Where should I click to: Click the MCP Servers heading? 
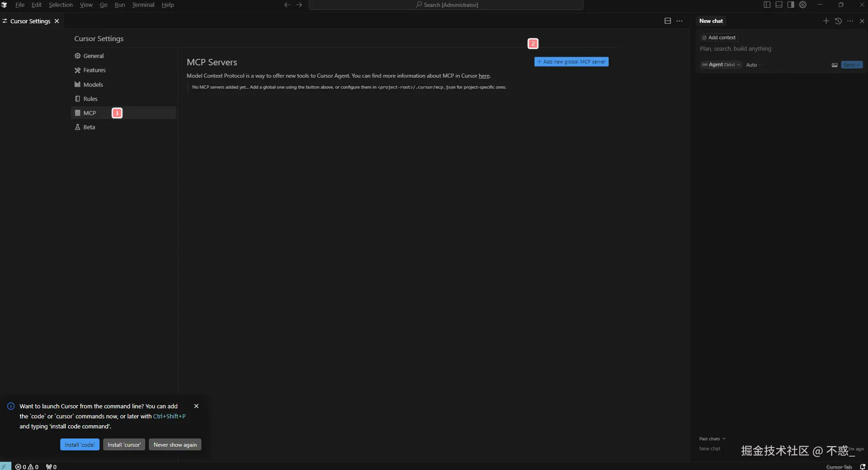(212, 62)
